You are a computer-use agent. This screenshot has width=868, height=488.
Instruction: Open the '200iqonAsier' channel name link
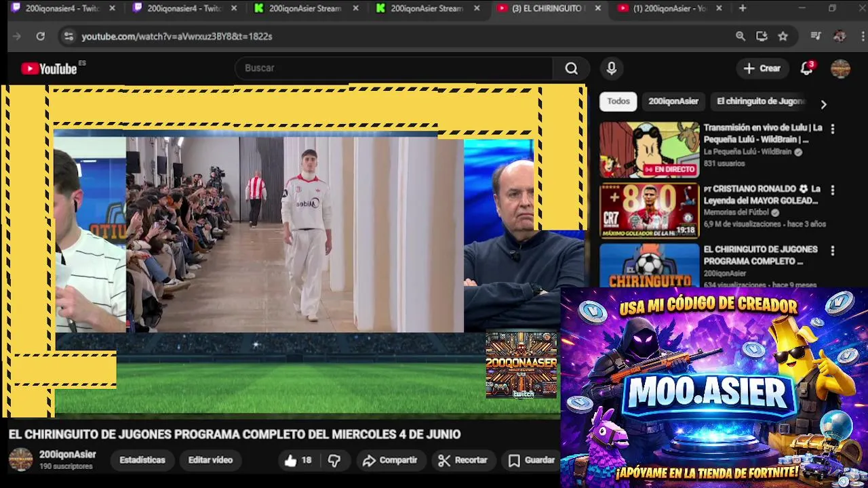(67, 454)
